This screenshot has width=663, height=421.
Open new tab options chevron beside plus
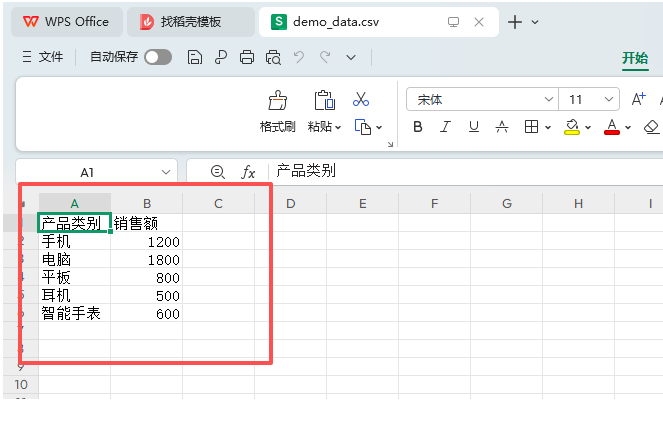point(535,22)
